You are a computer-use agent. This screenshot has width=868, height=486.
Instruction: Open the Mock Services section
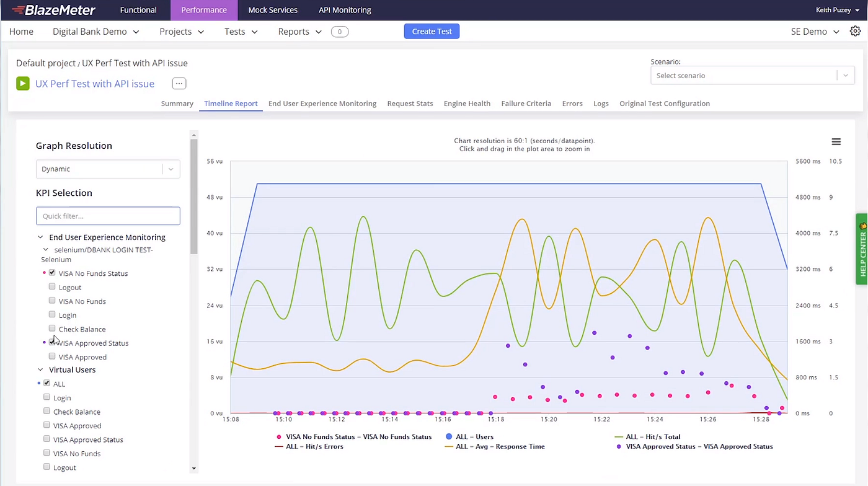pos(273,9)
